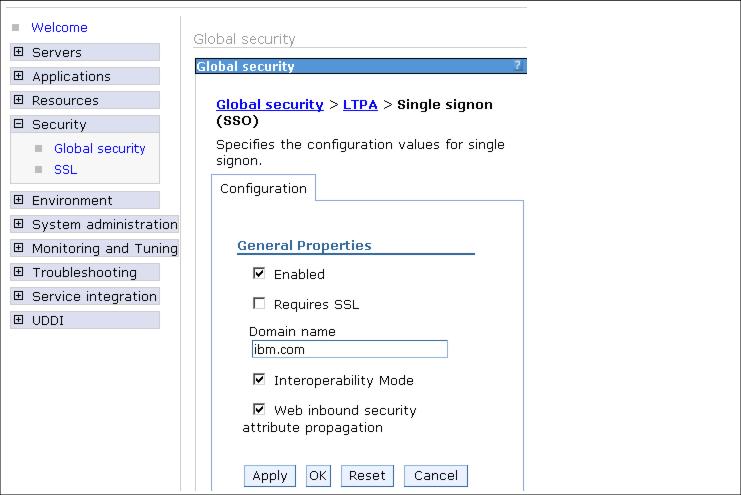Toggle Web inbound security attribute propagation
Image resolution: width=741 pixels, height=495 pixels.
point(259,409)
